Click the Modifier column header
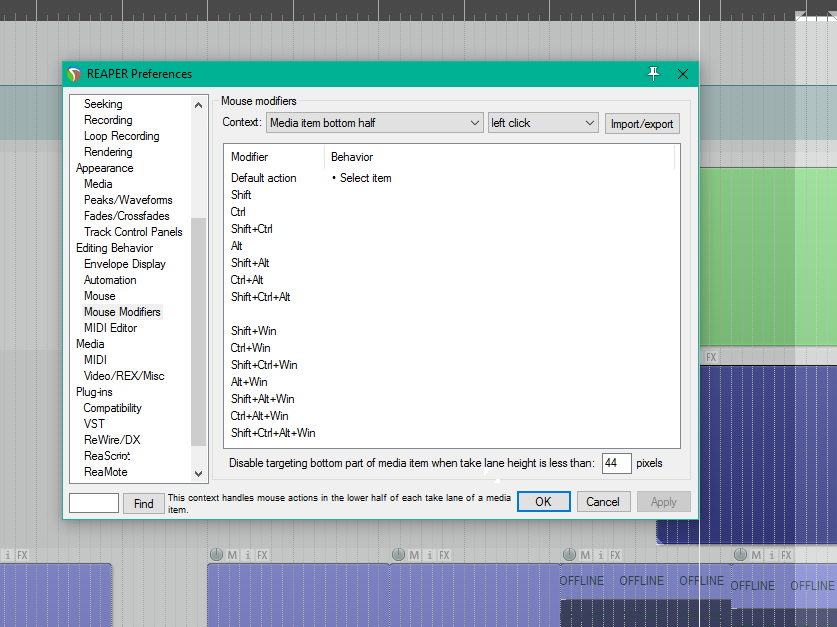 click(249, 157)
